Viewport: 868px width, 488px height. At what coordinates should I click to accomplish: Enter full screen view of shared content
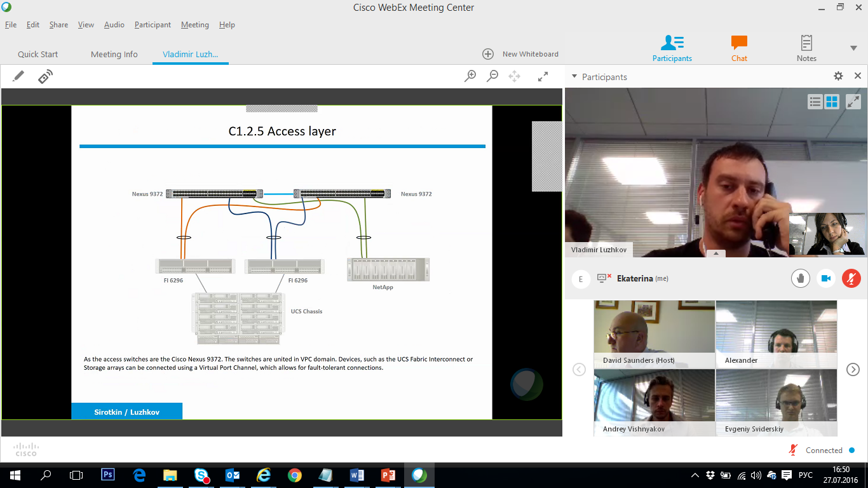[543, 76]
